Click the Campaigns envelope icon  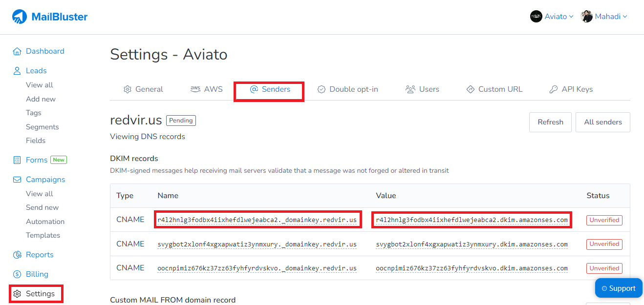click(x=17, y=180)
